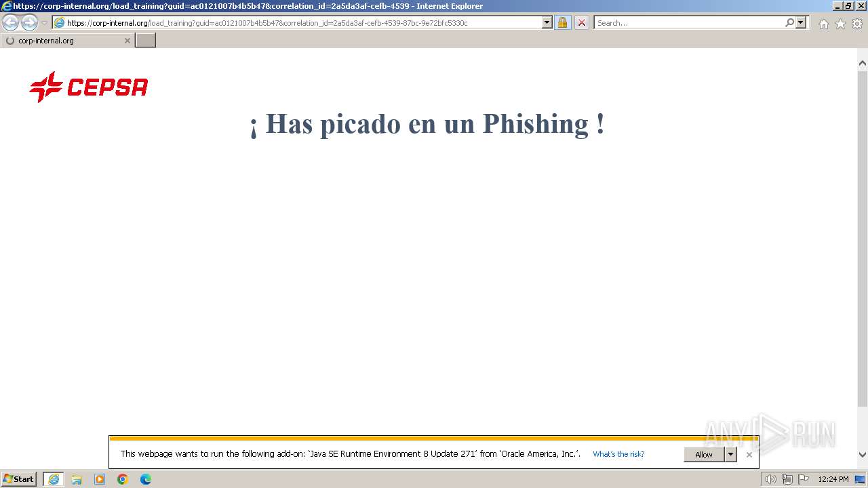868x488 pixels.
Task: Stop loading with the red X button
Action: [x=581, y=23]
